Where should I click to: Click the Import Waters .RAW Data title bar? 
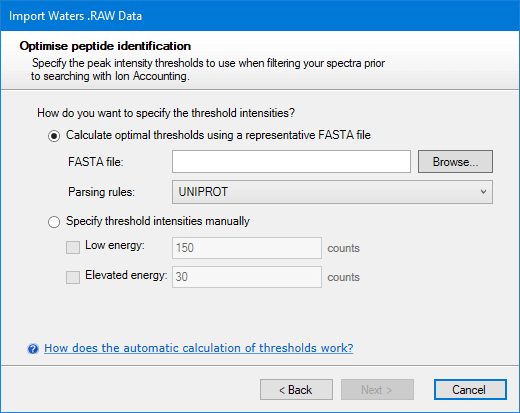coord(260,16)
